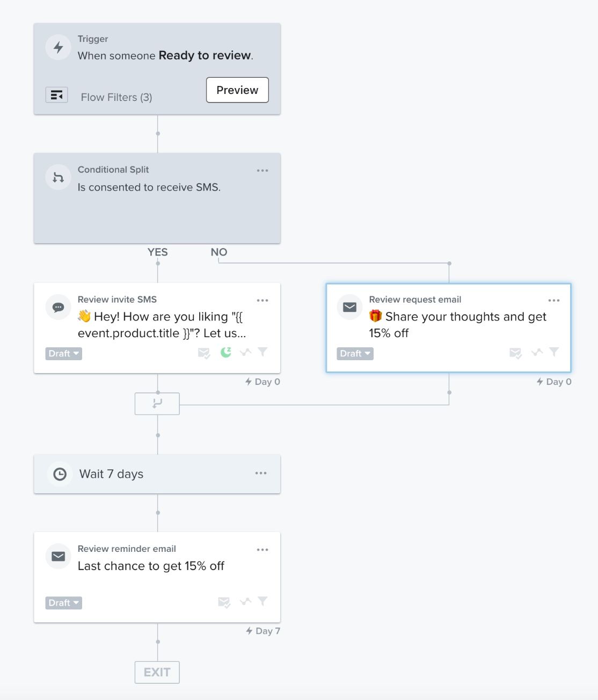Select the merge path icon below the split branches
598x700 pixels.
[x=157, y=403]
